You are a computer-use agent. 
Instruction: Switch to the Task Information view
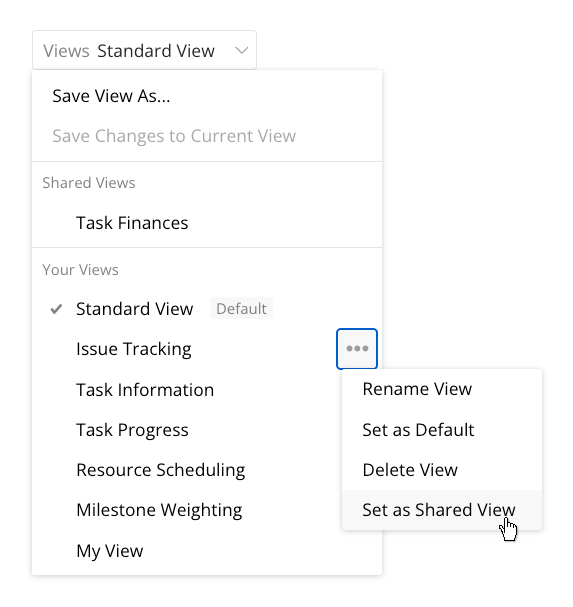[x=145, y=390]
